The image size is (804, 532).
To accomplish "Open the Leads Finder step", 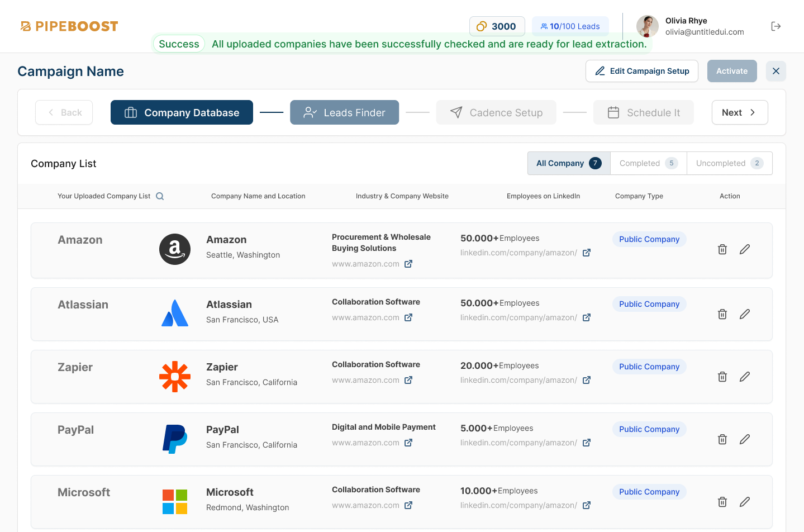I will point(344,112).
